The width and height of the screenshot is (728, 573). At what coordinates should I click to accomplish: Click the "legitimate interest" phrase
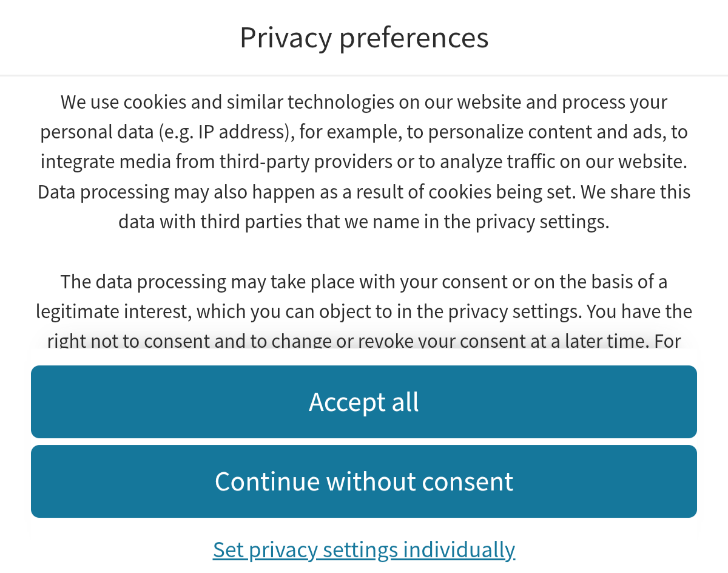coord(113,311)
